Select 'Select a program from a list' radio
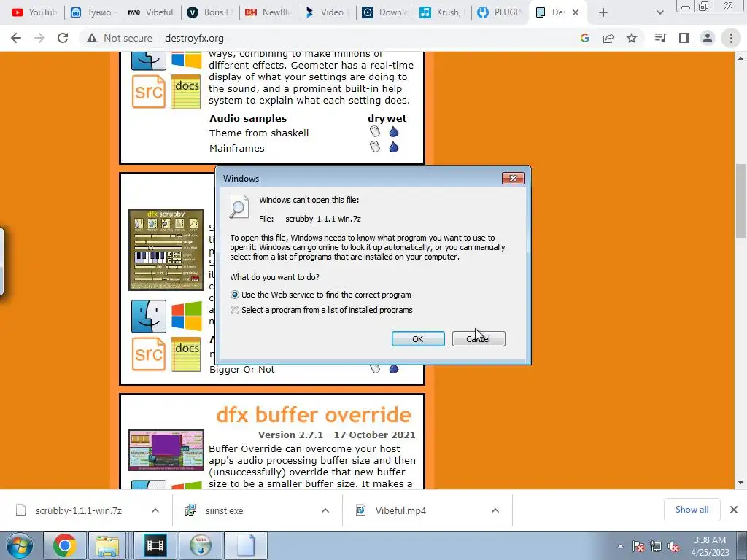The image size is (747, 560). pyautogui.click(x=234, y=310)
